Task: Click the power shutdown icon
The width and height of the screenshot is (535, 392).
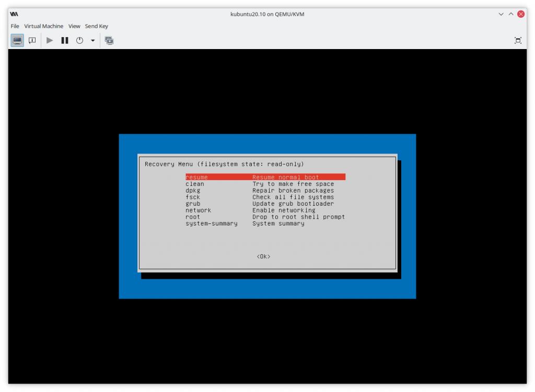Action: point(79,40)
